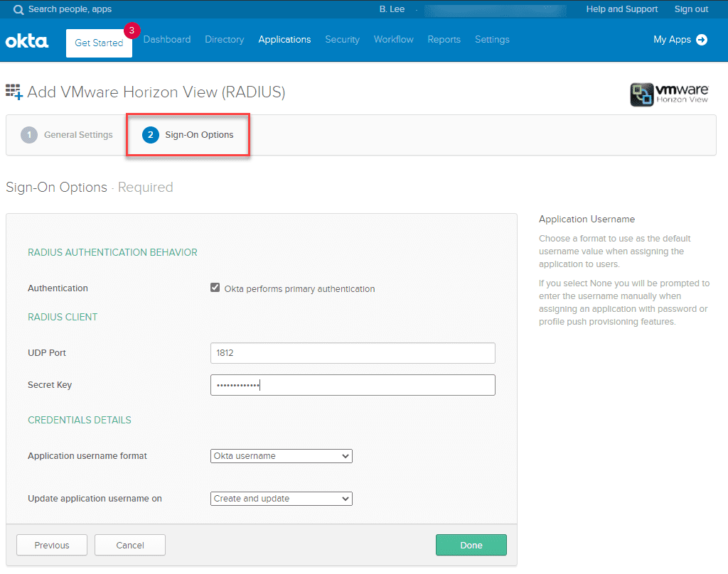Click the VMware Horizon View logo
Viewport: 728px width, 574px height.
tap(669, 94)
